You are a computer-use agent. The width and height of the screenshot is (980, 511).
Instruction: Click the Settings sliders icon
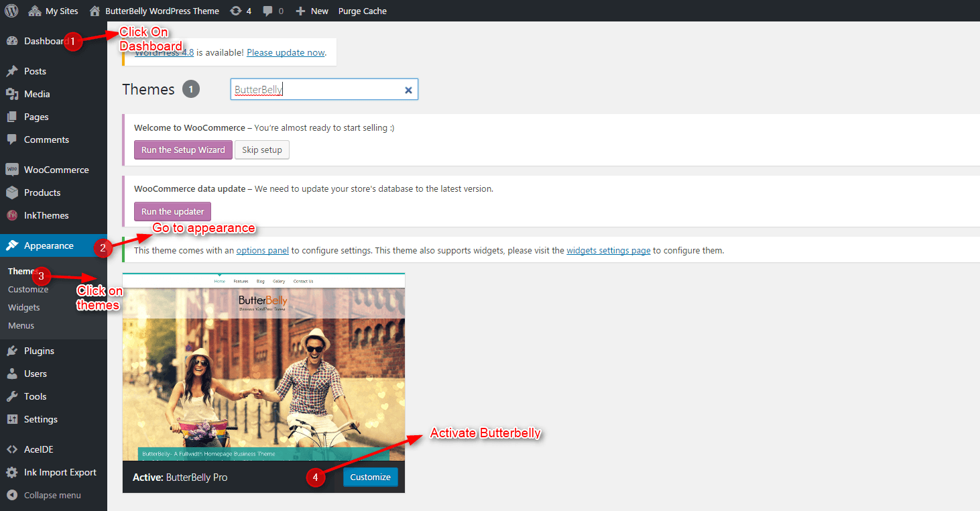click(x=12, y=419)
